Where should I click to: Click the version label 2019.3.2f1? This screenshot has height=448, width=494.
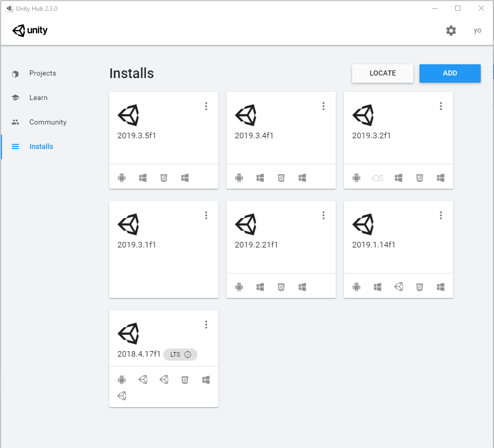point(372,135)
